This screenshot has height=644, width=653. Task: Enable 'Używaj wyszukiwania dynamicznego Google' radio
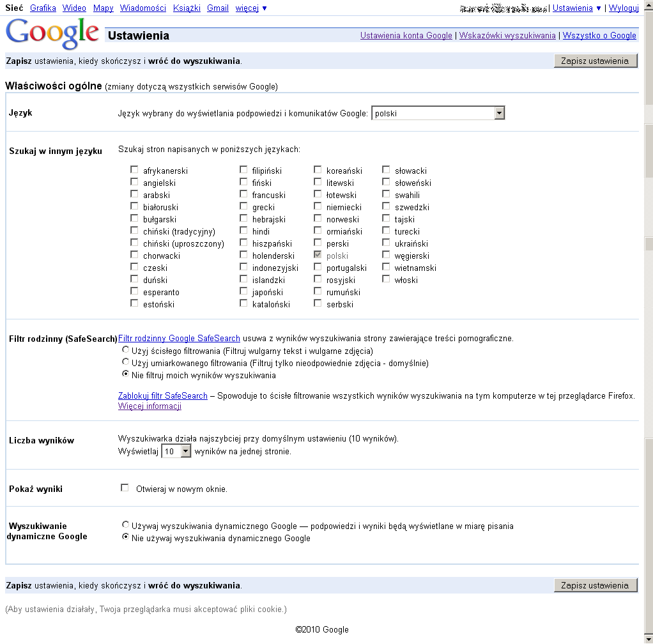click(125, 525)
